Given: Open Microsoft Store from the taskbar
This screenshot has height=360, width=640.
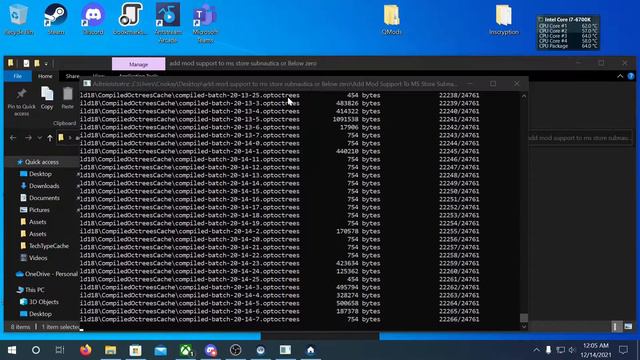Looking at the screenshot, I should (x=136, y=350).
